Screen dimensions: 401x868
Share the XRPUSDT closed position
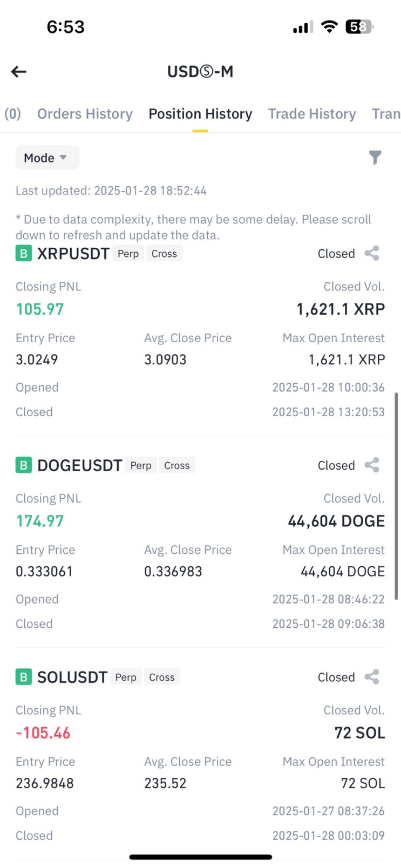372,253
